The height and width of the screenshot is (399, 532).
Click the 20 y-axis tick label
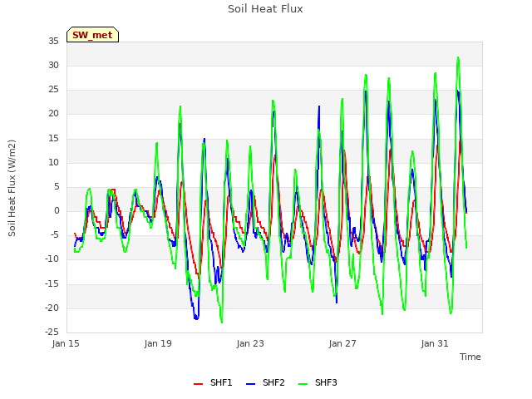pos(53,114)
